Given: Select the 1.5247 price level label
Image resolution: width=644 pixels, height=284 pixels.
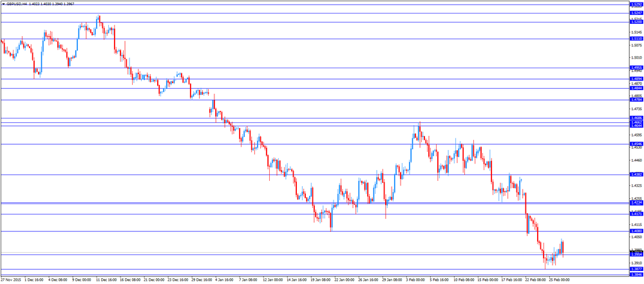Looking at the screenshot, I should (636, 13).
